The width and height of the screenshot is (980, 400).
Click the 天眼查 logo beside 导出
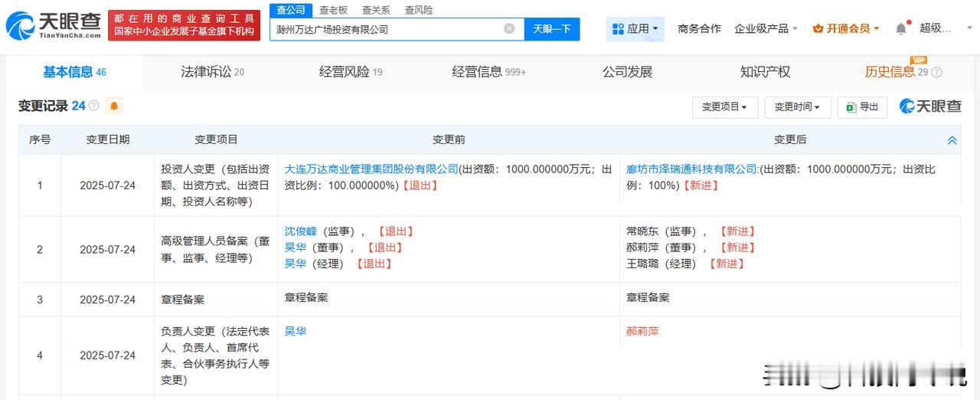click(930, 107)
